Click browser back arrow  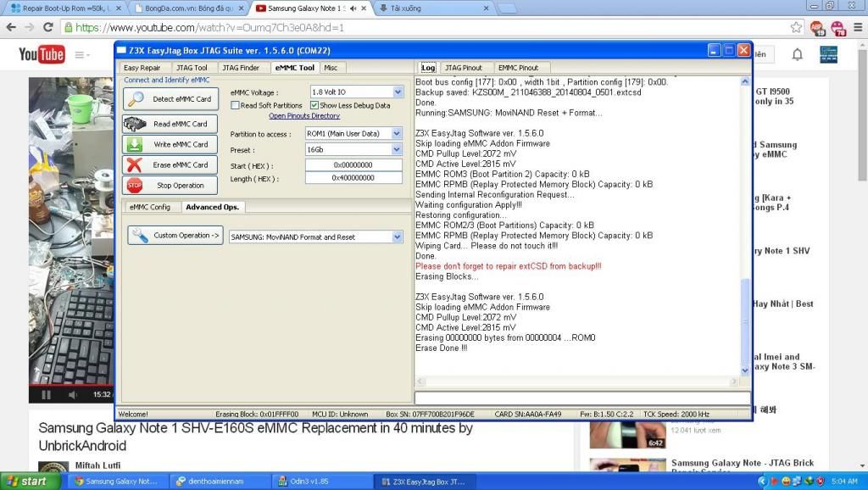point(11,27)
